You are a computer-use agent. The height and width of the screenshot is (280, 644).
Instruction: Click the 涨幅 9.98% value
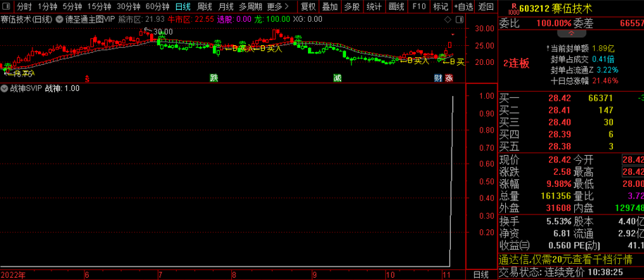(558, 184)
